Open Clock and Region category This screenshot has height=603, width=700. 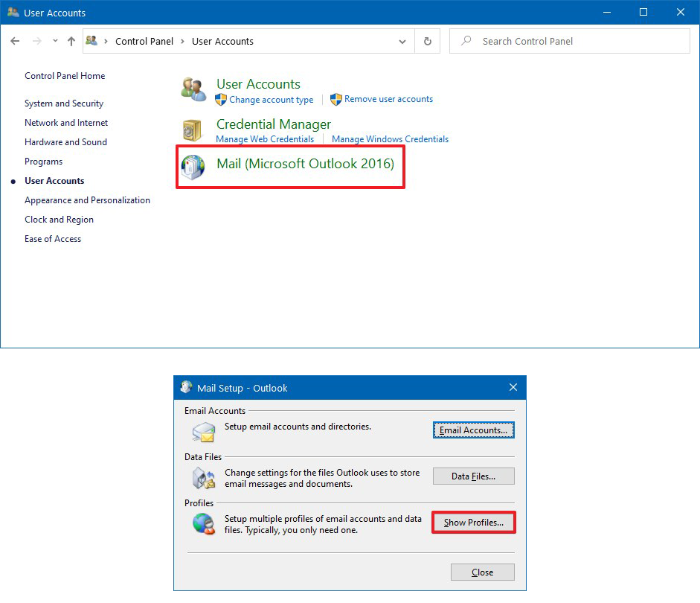click(59, 220)
